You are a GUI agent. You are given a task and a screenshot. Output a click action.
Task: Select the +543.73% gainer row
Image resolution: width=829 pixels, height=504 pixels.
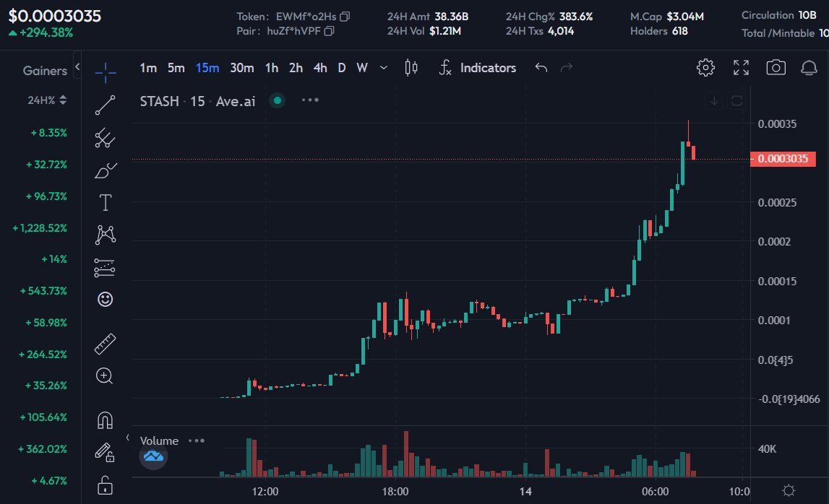point(44,291)
